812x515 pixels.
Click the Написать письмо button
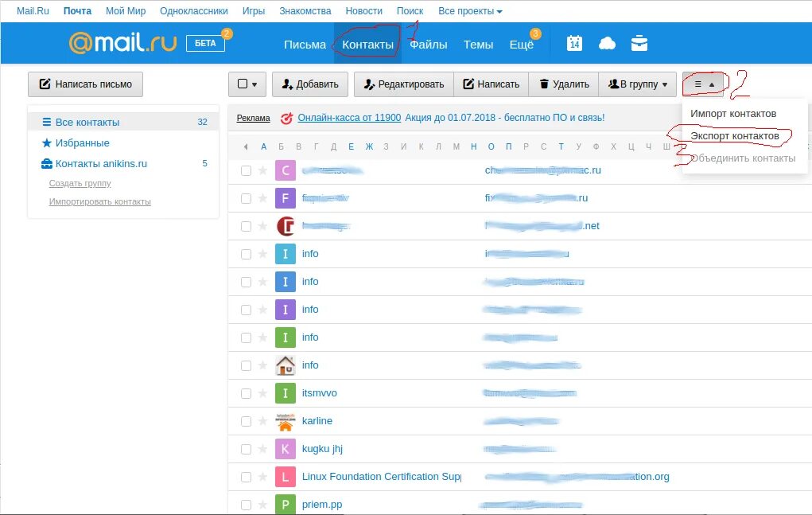(85, 84)
